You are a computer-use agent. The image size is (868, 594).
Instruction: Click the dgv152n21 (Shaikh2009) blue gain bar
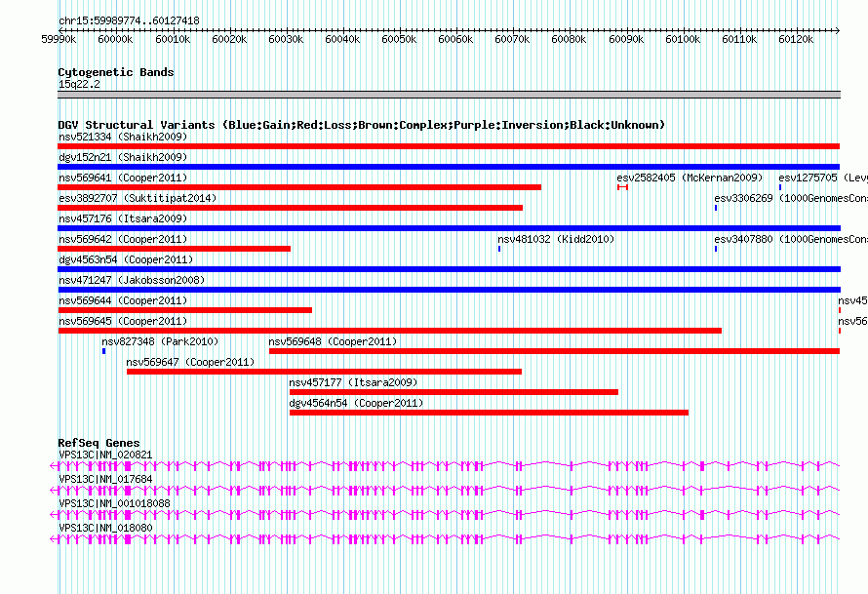coord(449,167)
